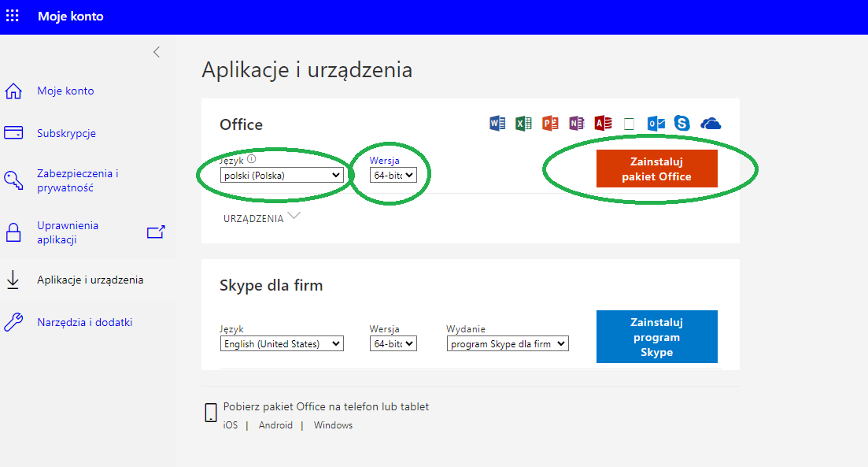
Task: Click the PowerPoint app icon
Action: click(x=550, y=123)
